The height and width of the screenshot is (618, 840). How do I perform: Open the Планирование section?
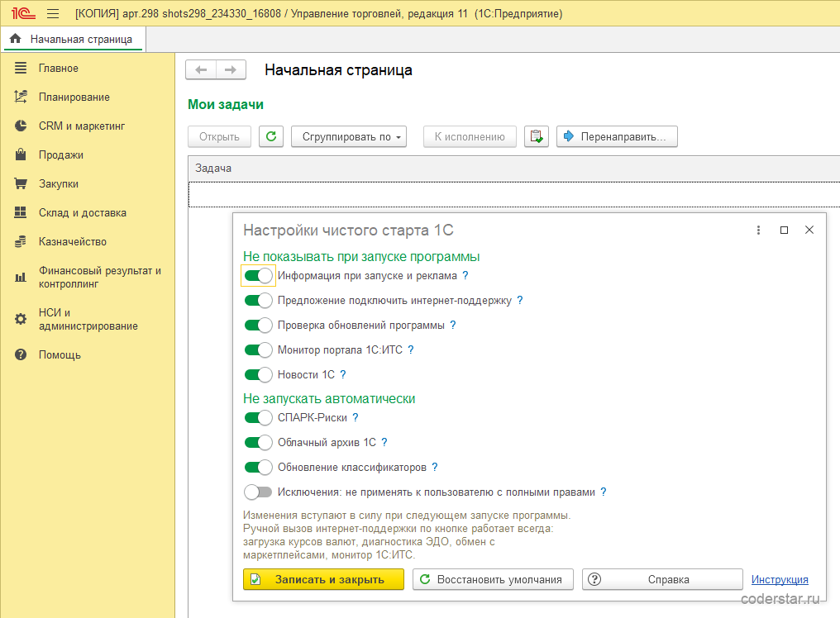coord(74,97)
